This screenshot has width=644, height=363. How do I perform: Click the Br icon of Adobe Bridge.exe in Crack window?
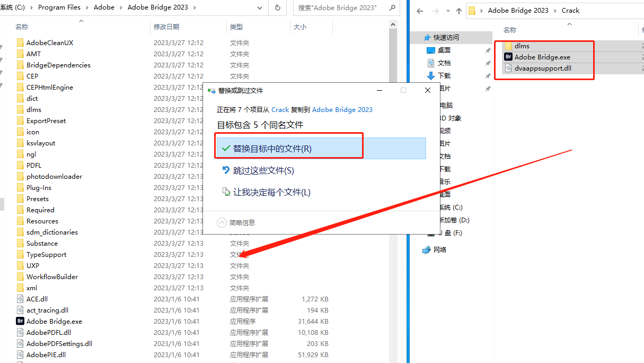(x=508, y=57)
